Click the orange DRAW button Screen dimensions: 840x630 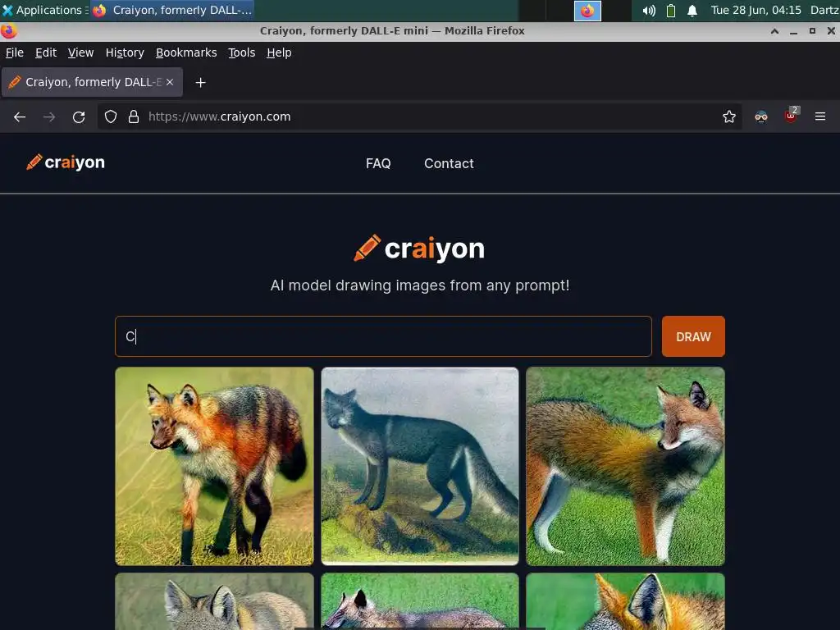[693, 336]
